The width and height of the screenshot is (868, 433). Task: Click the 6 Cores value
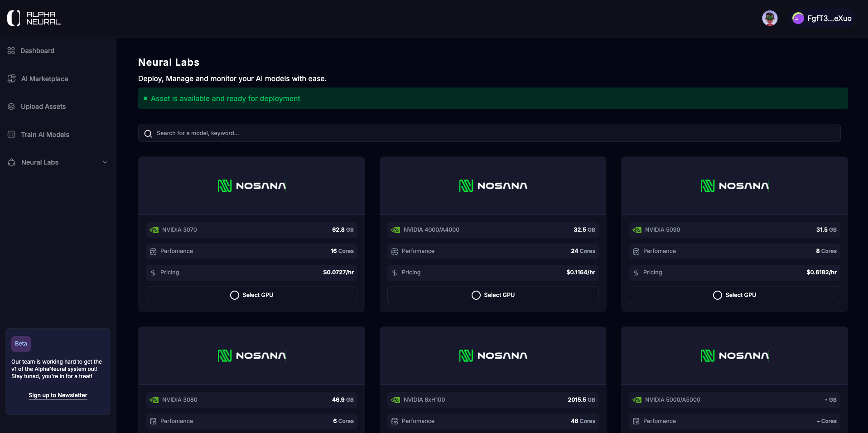click(x=343, y=421)
